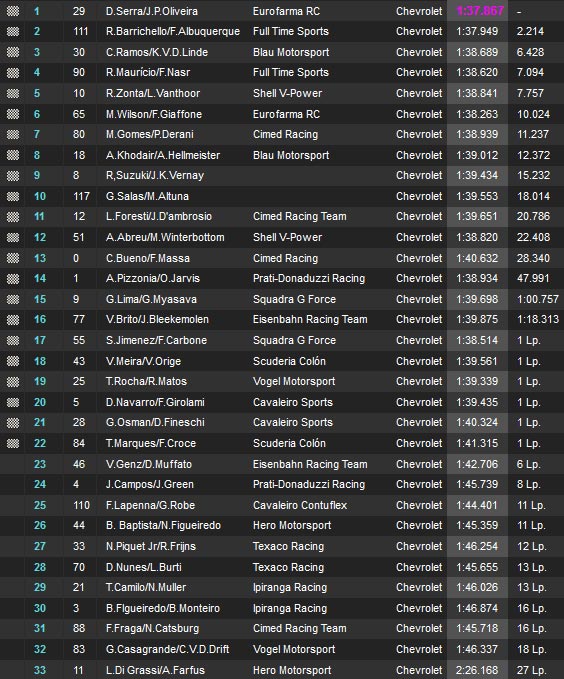Click the 18 Lp. gap value
Image resolution: width=564 pixels, height=679 pixels.
[x=531, y=649]
